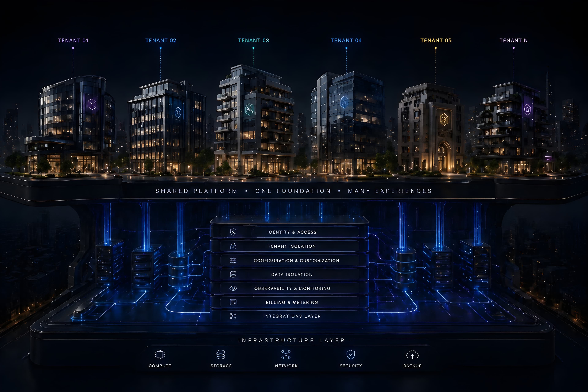Select the Storage database icon

point(221,354)
